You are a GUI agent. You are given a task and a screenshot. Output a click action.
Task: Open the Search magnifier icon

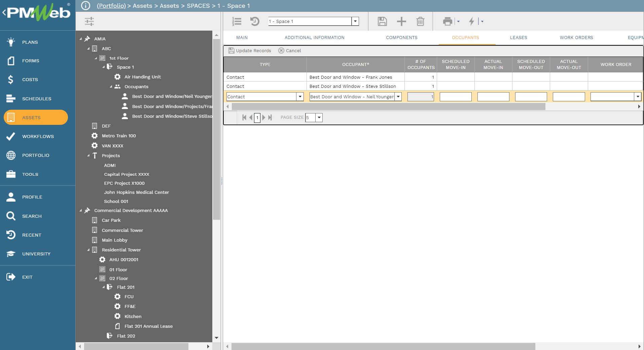click(x=11, y=216)
